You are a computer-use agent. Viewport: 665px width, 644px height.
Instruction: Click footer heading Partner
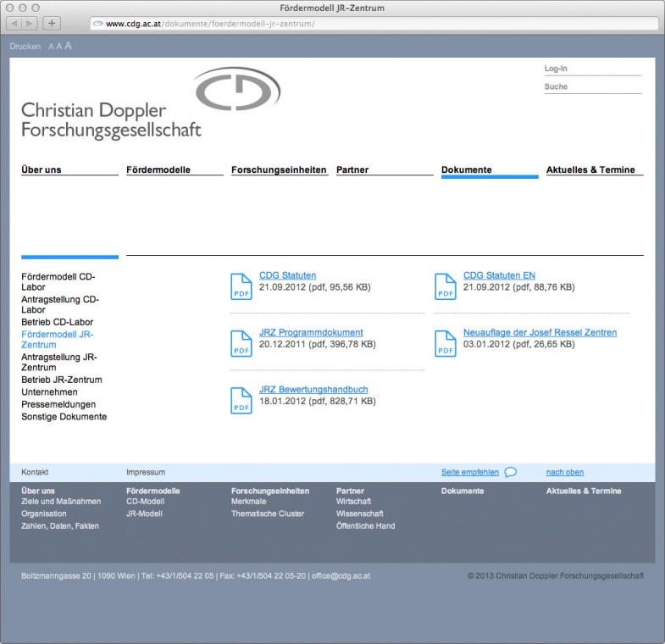pyautogui.click(x=351, y=491)
